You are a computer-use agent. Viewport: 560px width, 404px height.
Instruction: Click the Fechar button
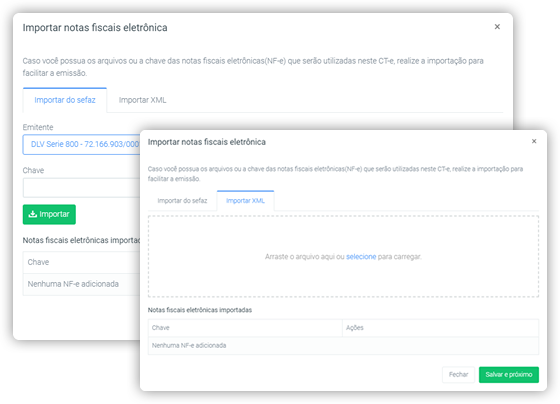point(458,374)
